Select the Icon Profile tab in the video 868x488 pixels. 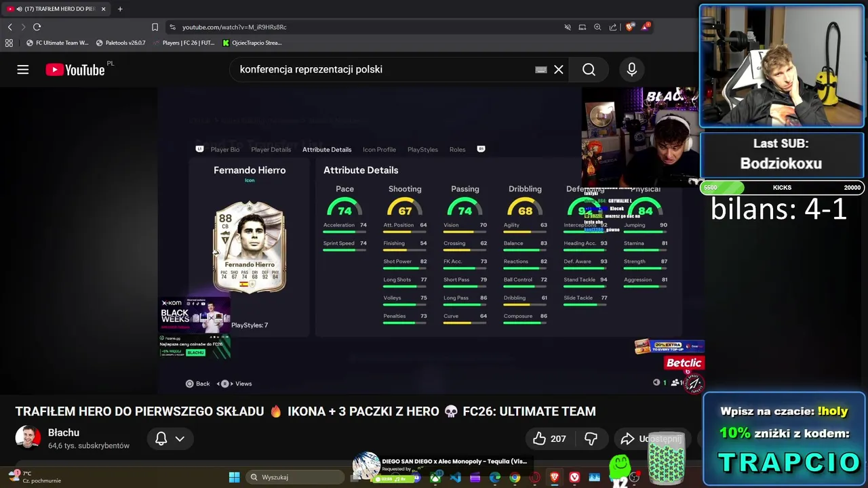pos(379,149)
